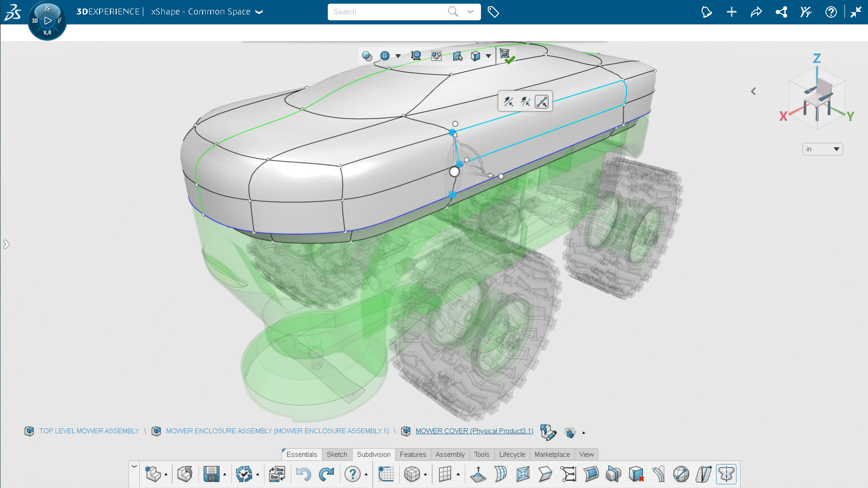Click the floppy-disk Save icon
The height and width of the screenshot is (488, 868).
[x=211, y=474]
